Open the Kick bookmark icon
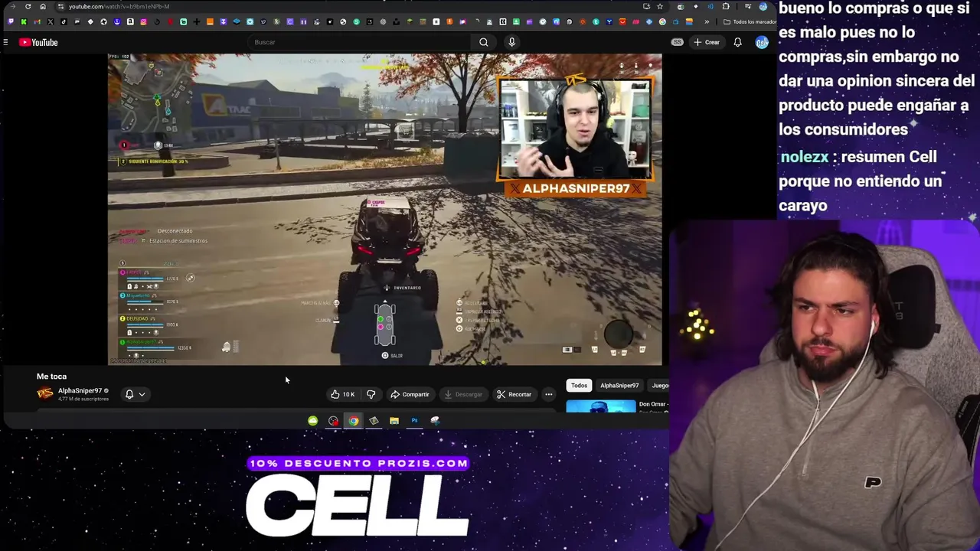 point(24,21)
